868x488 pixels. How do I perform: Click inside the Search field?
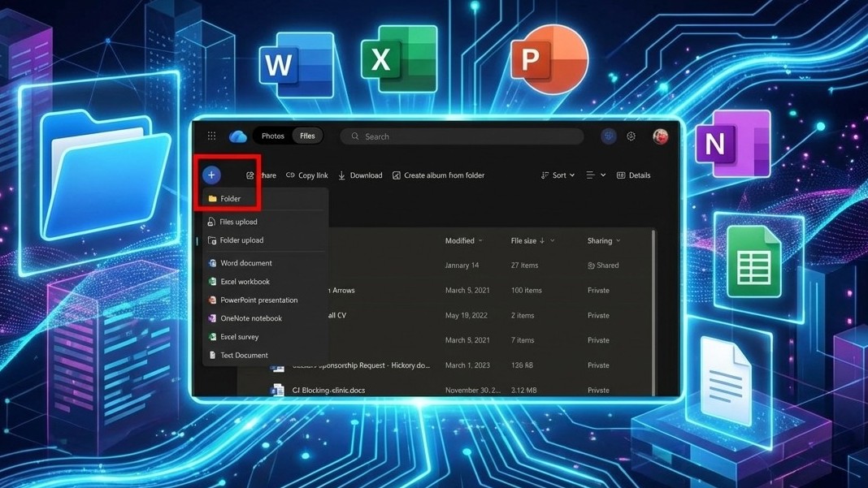tap(463, 136)
